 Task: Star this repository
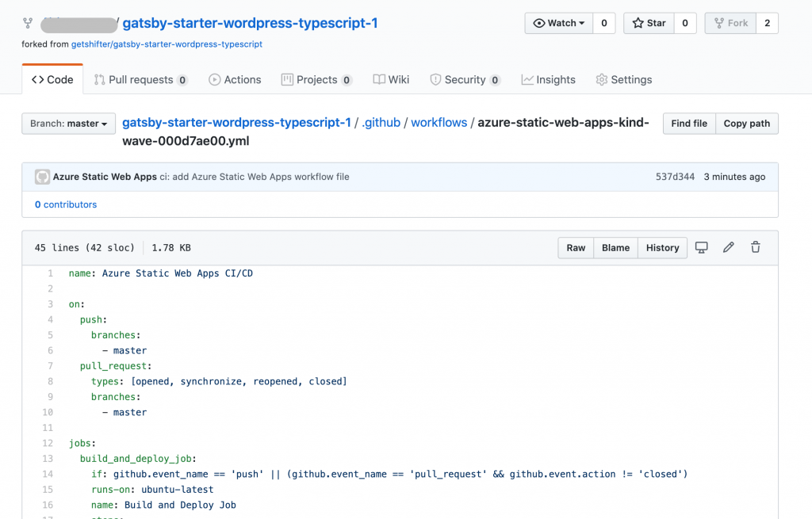tap(649, 23)
